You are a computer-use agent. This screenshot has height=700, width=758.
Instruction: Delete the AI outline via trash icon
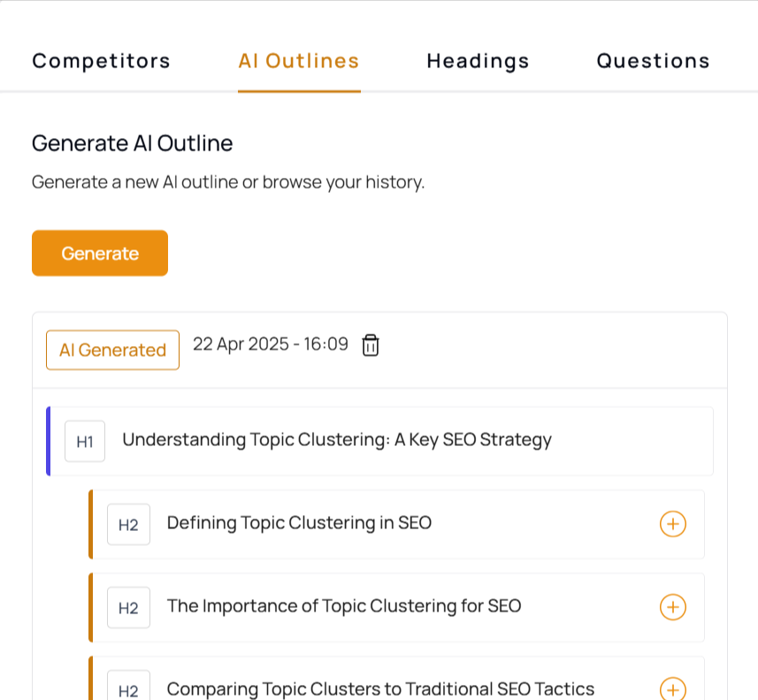pyautogui.click(x=371, y=345)
